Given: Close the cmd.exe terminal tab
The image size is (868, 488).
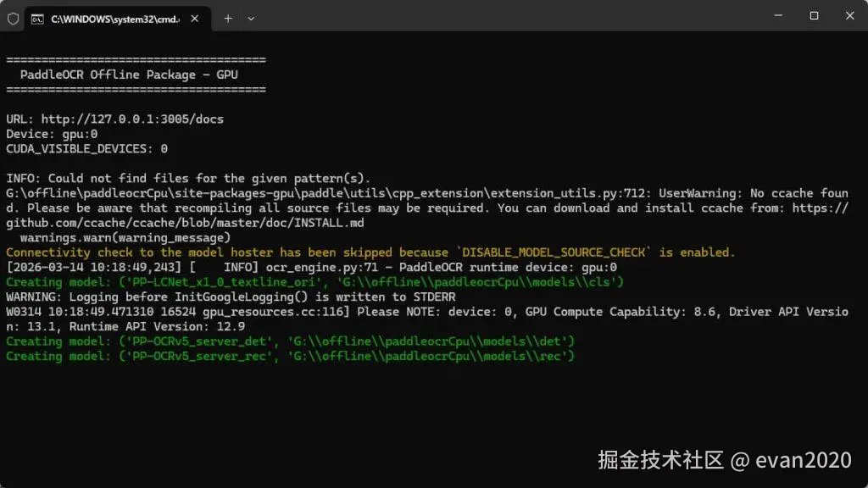Looking at the screenshot, I should click(x=195, y=19).
